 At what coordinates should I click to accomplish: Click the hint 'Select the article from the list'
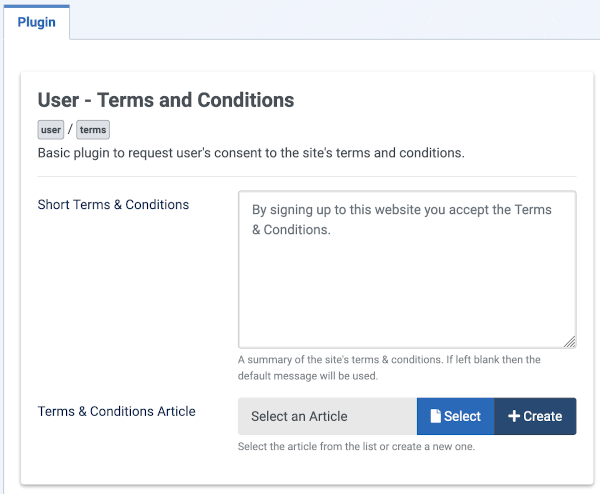(x=356, y=446)
